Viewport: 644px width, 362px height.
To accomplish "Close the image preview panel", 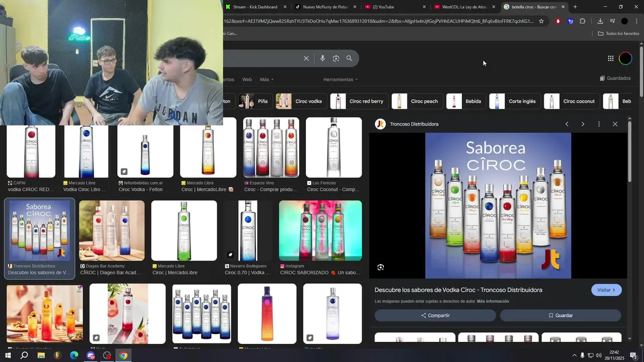I will tap(615, 124).
